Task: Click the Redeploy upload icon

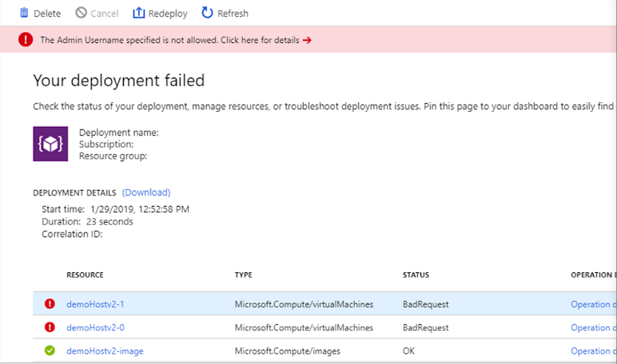Action: pos(138,13)
